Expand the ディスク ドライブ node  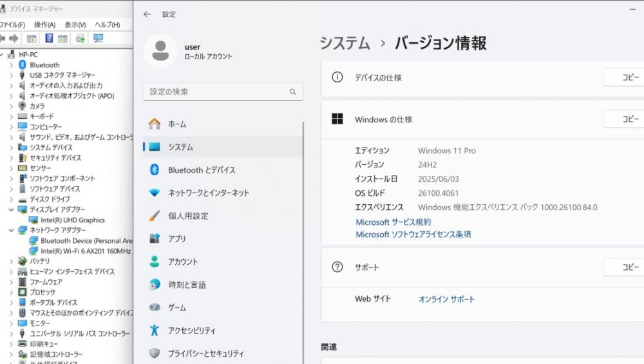coord(12,199)
